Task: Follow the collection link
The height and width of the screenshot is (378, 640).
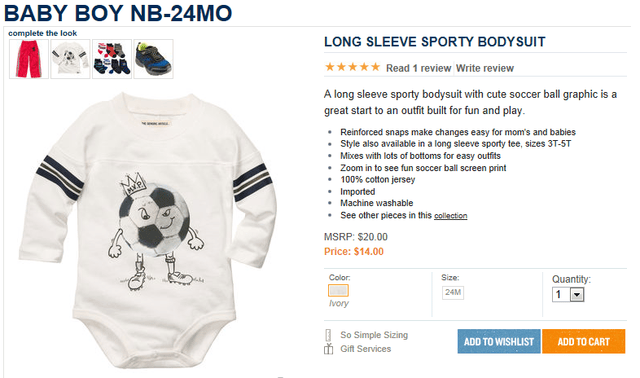Action: [451, 216]
